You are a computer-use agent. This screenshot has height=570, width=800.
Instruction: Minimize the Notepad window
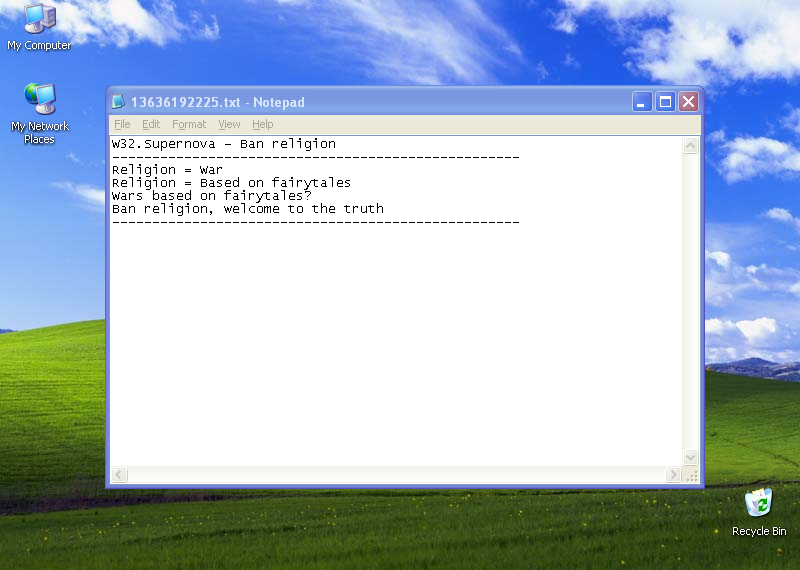642,102
